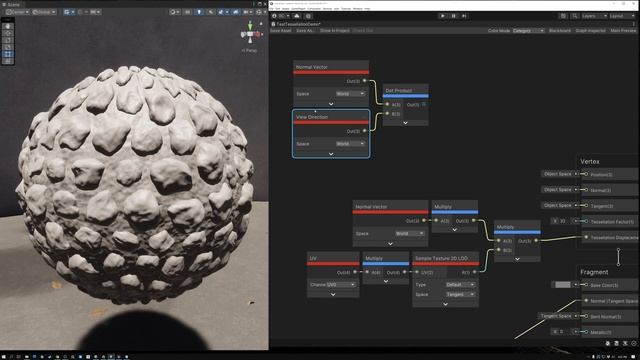Image resolution: width=640 pixels, height=360 pixels.
Task: Toggle hidden objects visibility in scene toolbar
Action: (x=236, y=12)
